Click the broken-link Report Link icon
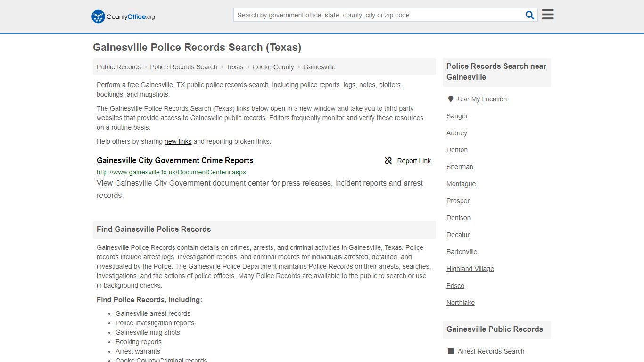The image size is (644, 362). pos(388,161)
